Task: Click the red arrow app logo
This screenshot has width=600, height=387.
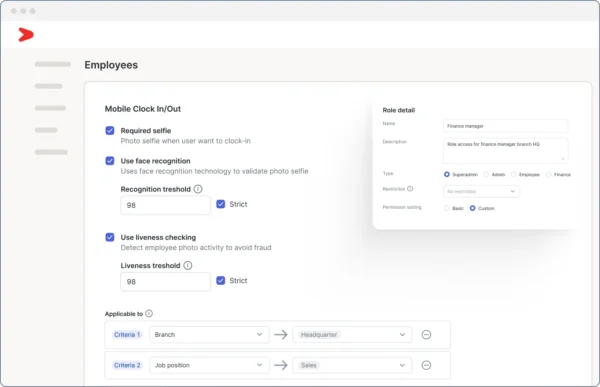Action: tap(26, 34)
